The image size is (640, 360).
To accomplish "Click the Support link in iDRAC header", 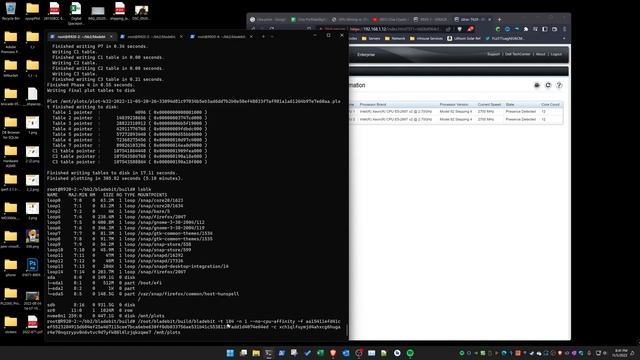I will point(493,54).
